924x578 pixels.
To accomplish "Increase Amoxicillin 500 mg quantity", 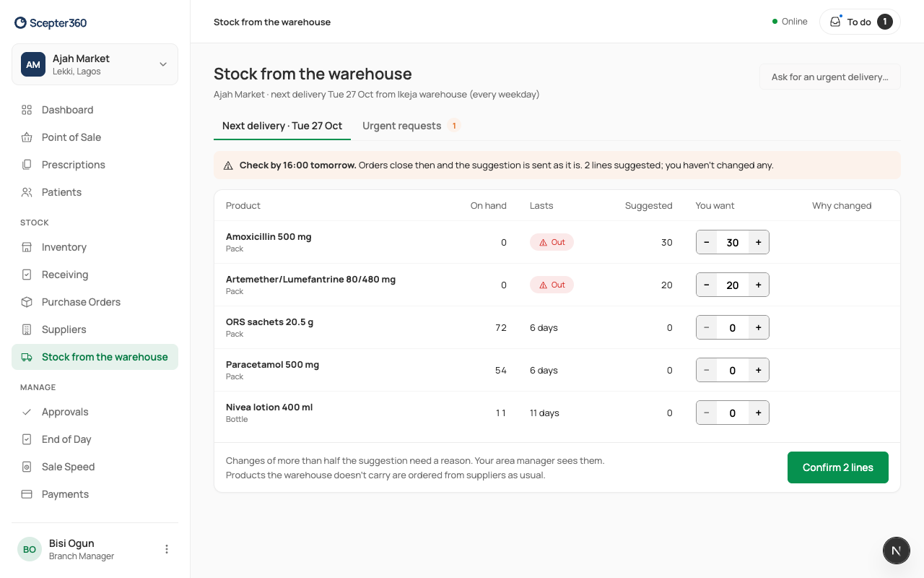I will [759, 242].
